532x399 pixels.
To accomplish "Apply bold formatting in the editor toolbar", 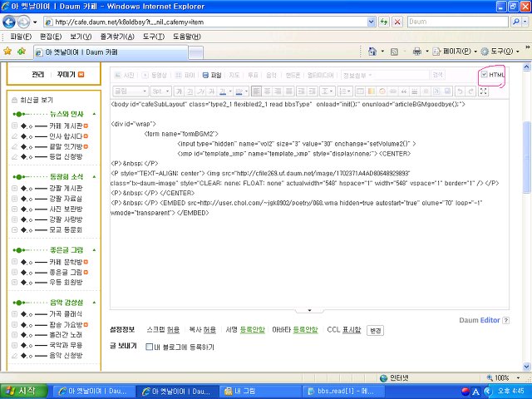I will (180, 91).
